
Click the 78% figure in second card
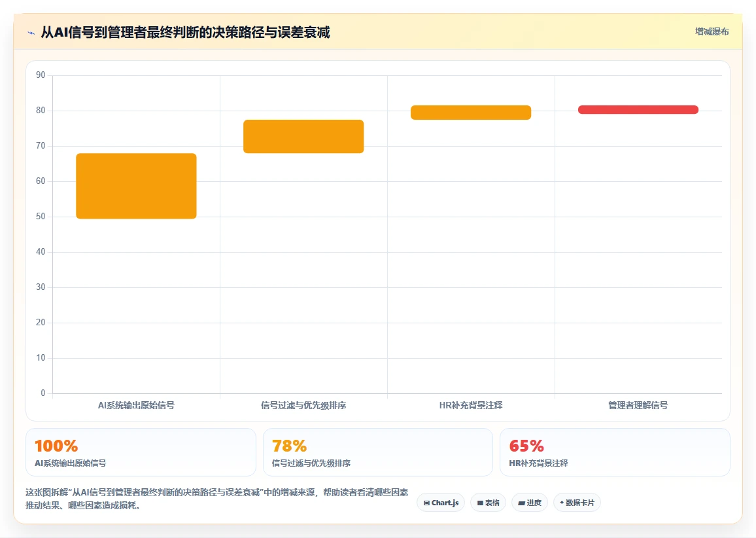pos(289,446)
